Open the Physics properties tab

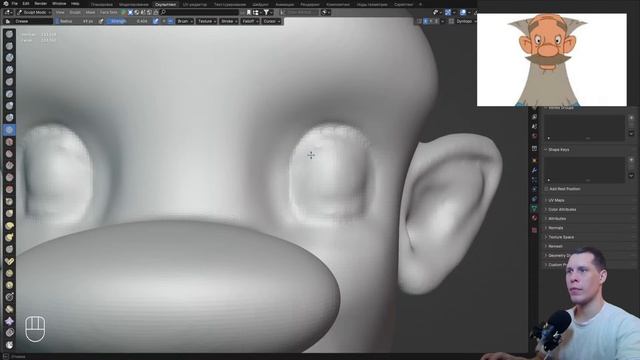(x=534, y=189)
